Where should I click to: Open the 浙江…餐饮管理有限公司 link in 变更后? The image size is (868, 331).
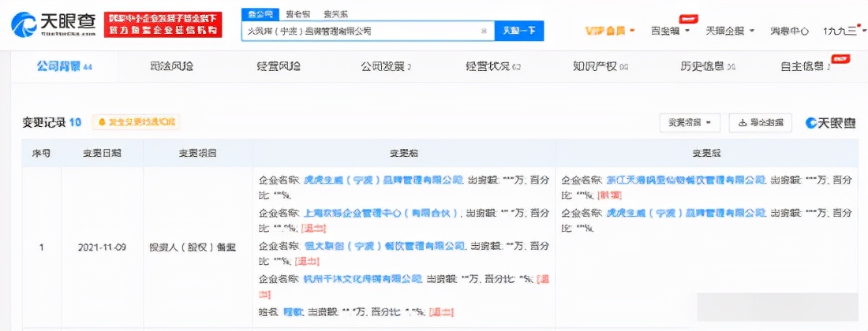coord(687,180)
